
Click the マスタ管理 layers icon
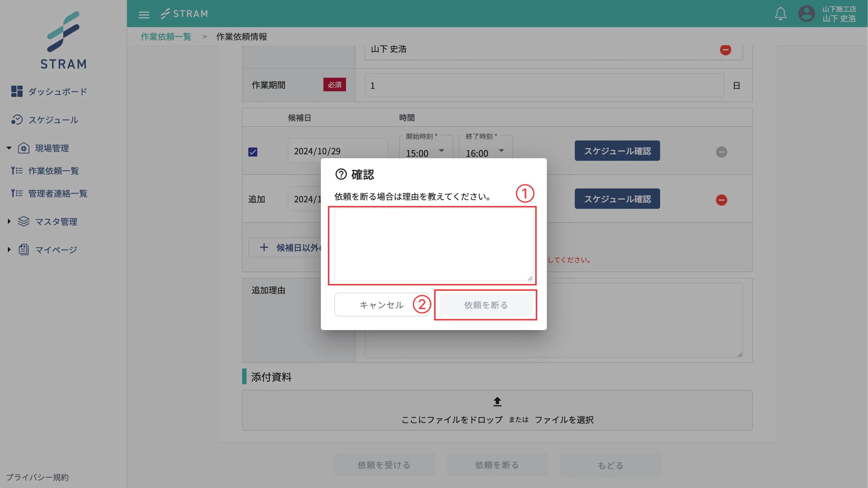23,222
